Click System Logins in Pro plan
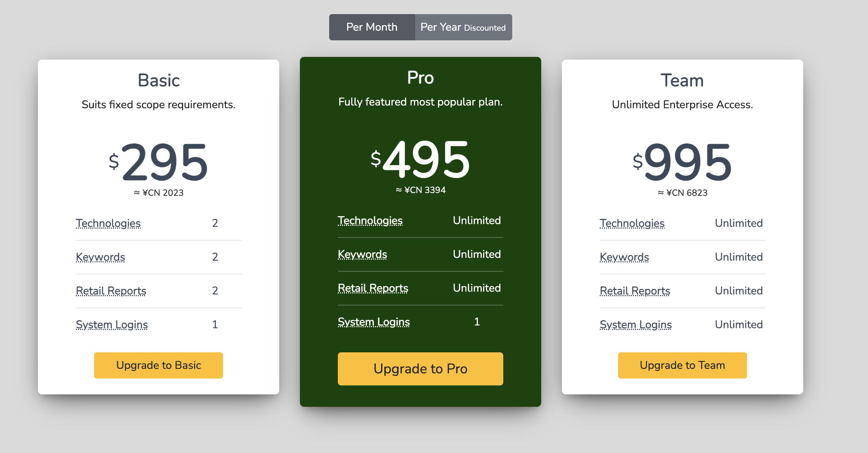 pyautogui.click(x=374, y=322)
